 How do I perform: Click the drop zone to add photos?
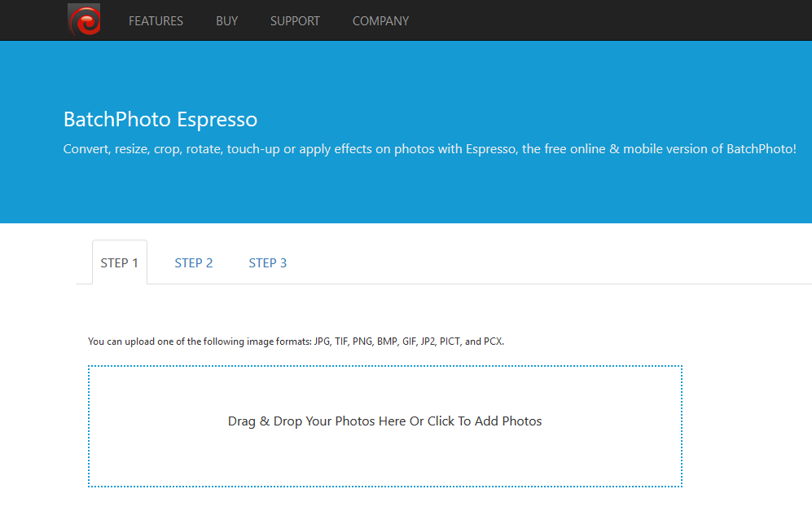pos(384,426)
